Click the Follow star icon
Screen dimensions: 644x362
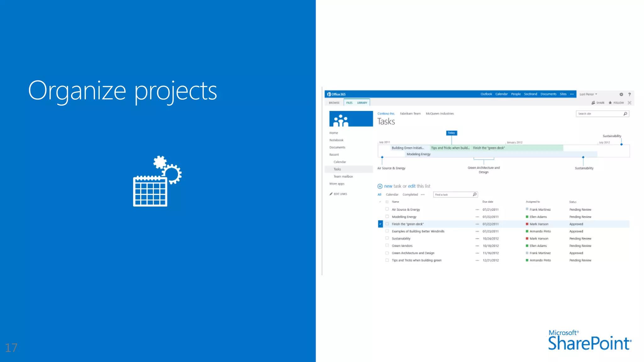pyautogui.click(x=610, y=103)
